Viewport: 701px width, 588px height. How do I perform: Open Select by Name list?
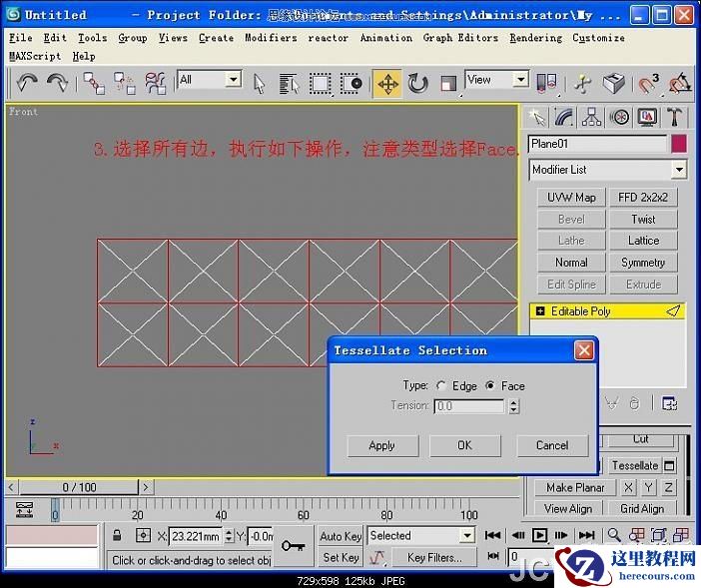(x=289, y=84)
